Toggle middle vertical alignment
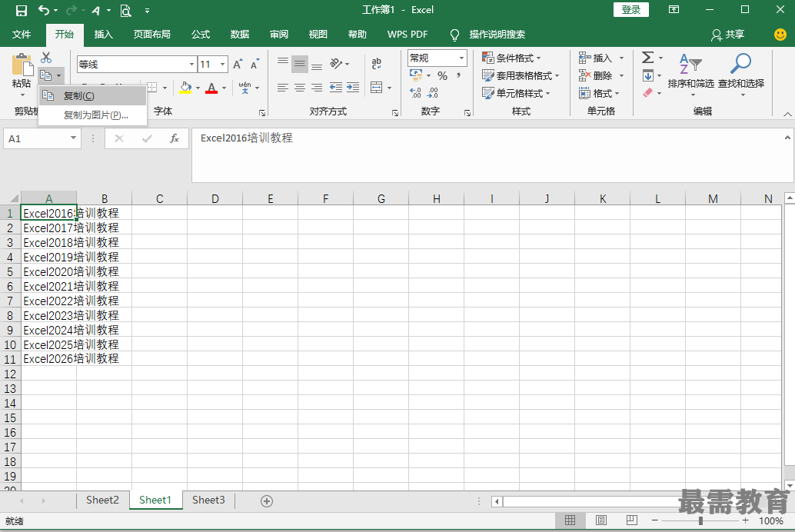This screenshot has height=532, width=795. point(300,64)
